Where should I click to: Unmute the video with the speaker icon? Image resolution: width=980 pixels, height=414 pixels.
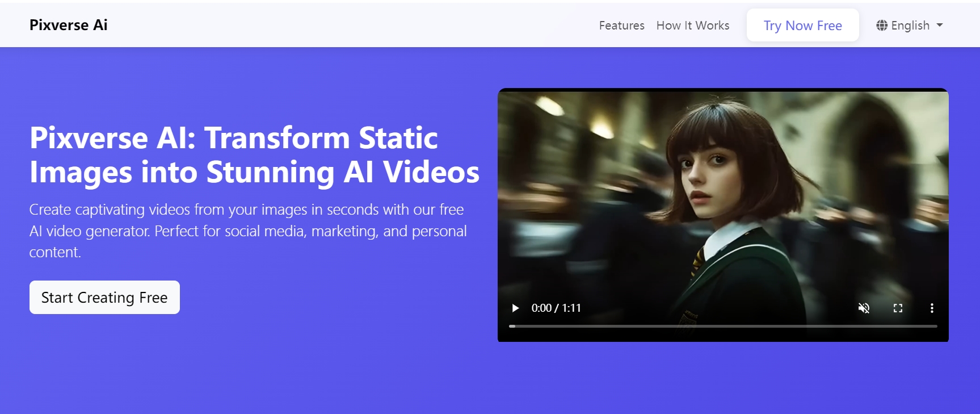click(x=864, y=308)
